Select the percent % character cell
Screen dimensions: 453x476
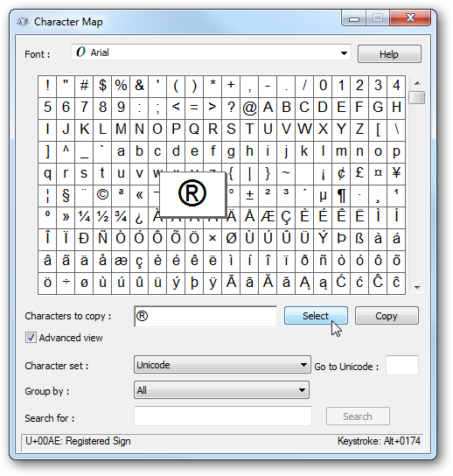pyautogui.click(x=121, y=86)
